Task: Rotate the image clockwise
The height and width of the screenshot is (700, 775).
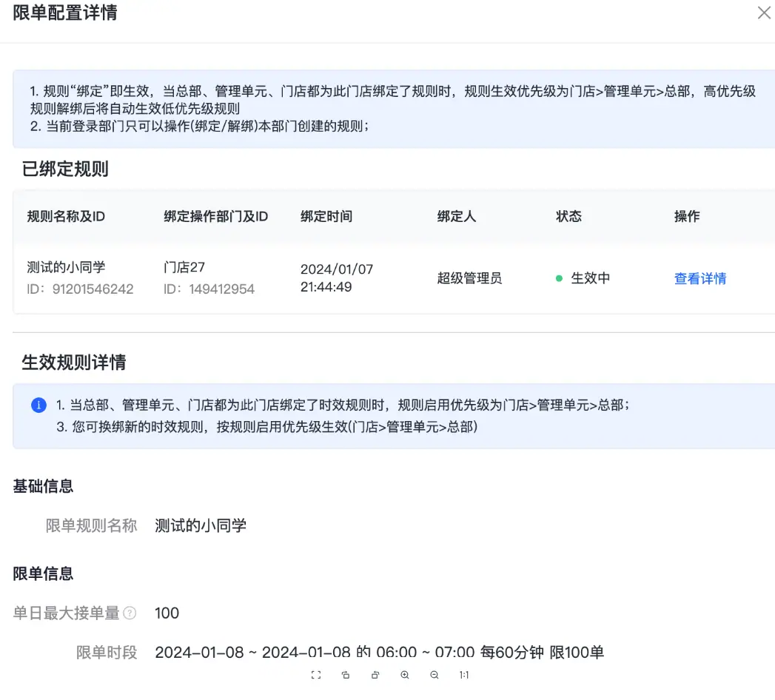Action: [346, 675]
